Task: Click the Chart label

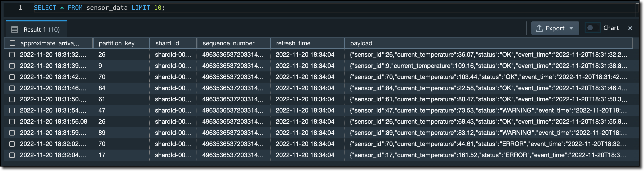Action: (x=611, y=28)
